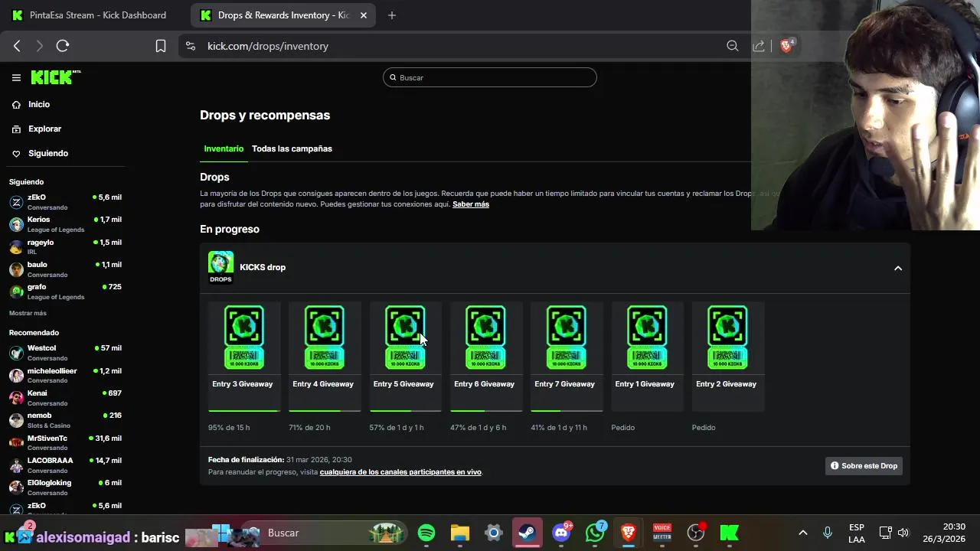This screenshot has height=551, width=980.
Task: Select the Entry 7 Giveaway drop card
Action: click(x=567, y=357)
